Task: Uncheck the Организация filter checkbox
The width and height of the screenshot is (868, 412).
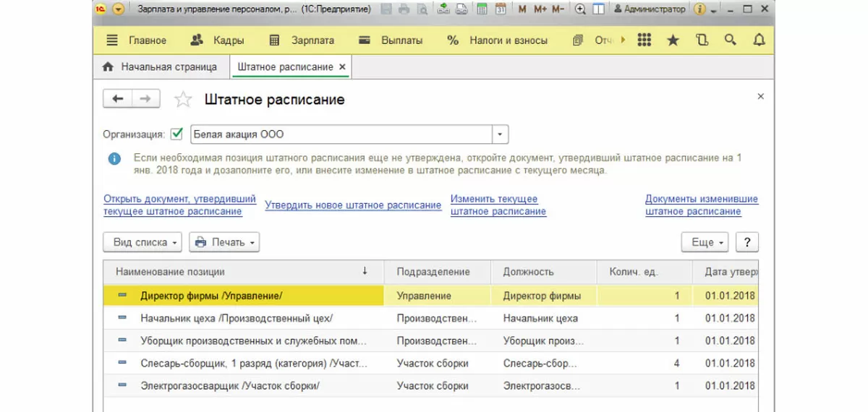Action: (176, 134)
